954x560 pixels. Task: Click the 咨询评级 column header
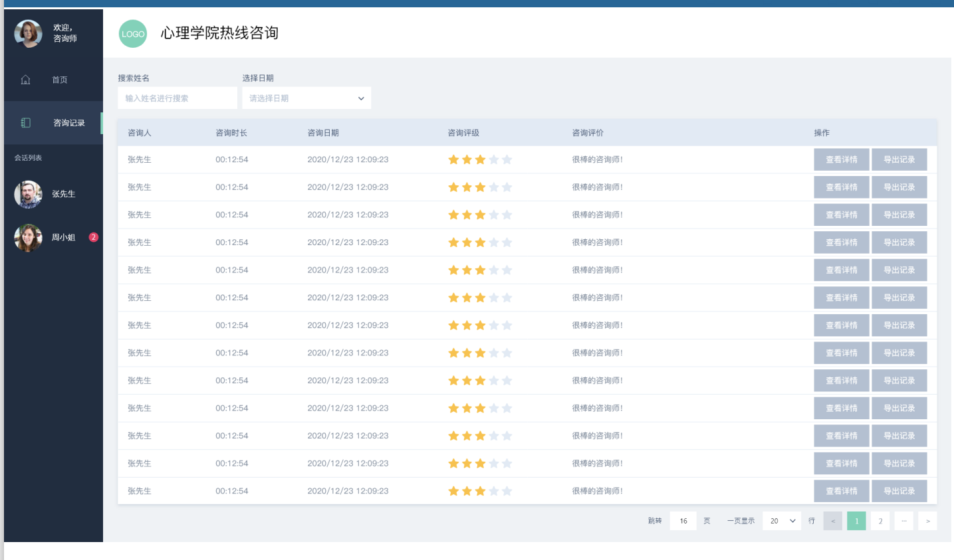(463, 133)
